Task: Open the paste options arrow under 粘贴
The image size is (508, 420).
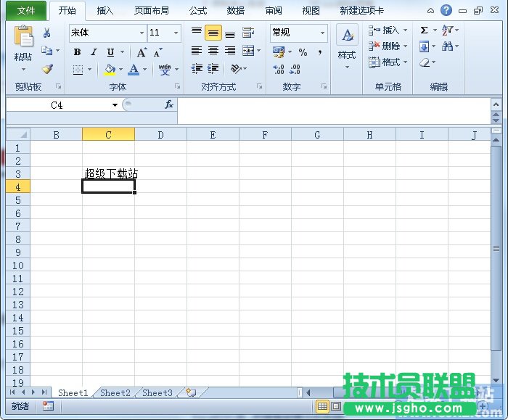Action: 23,70
